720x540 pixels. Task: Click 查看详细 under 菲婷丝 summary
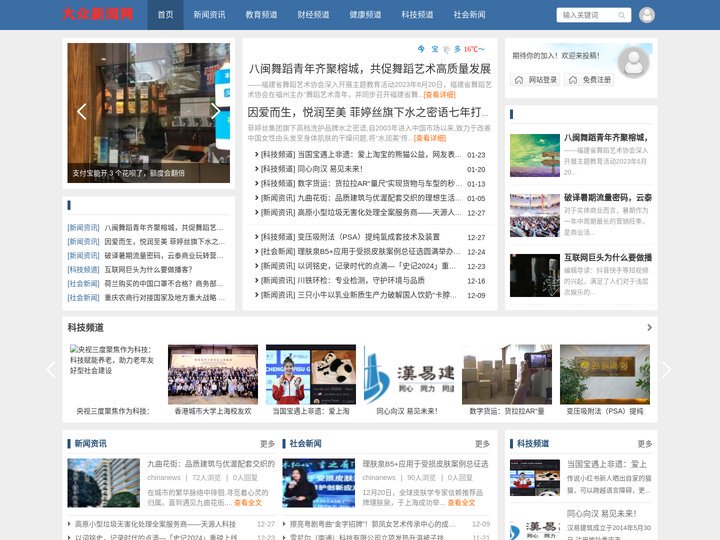(x=429, y=138)
